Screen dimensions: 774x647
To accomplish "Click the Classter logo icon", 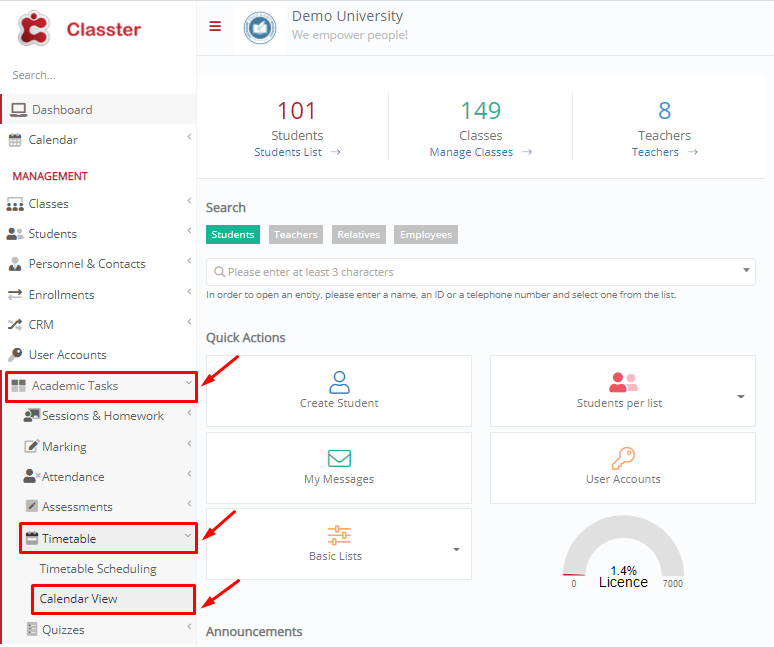I will (x=34, y=29).
